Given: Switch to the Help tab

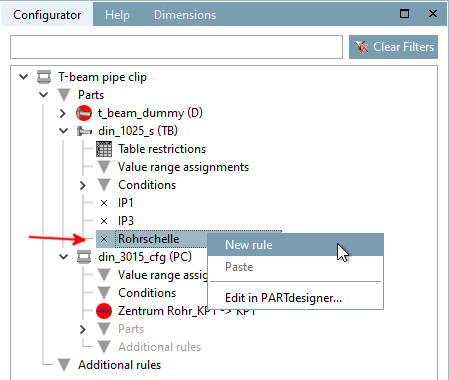Looking at the screenshot, I should pos(117,15).
